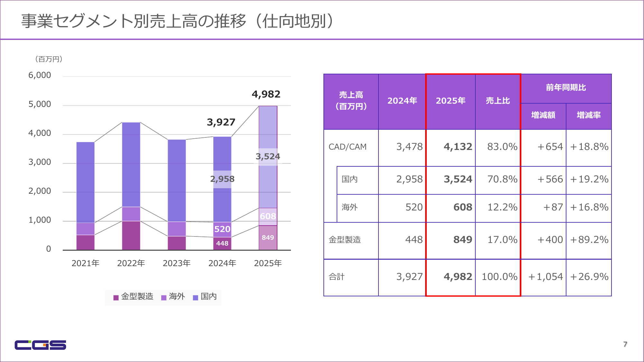The height and width of the screenshot is (362, 644).
Task: Click the 売上比 column header
Action: click(498, 101)
